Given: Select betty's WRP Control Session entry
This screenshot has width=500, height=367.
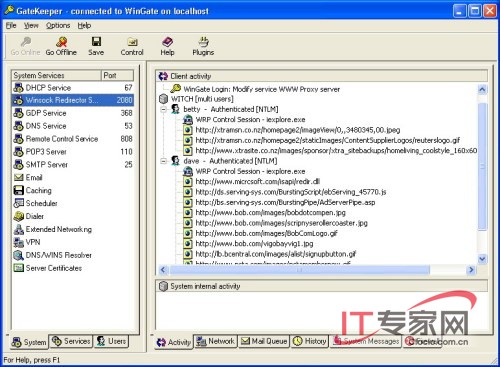Looking at the screenshot, I should (x=245, y=120).
